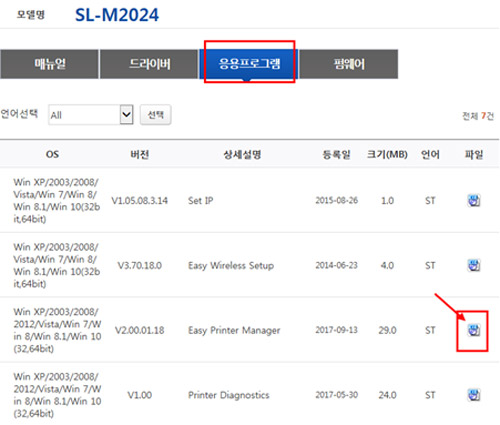
Task: Download the Set IP file
Action: pos(474,200)
